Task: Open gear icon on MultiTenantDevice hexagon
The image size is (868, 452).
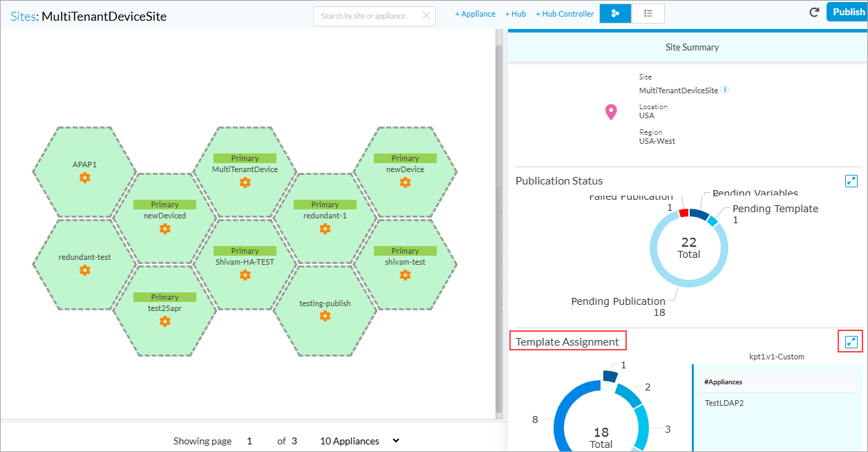Action: [245, 182]
